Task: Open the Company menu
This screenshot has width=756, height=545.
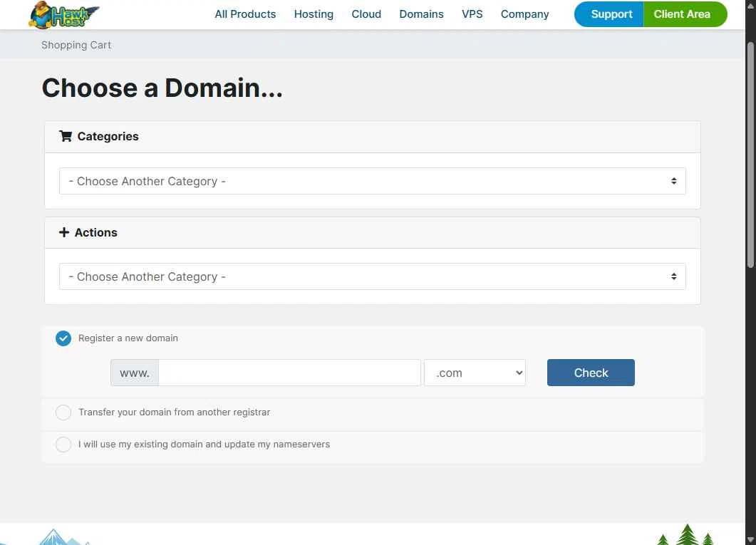Action: pos(524,14)
